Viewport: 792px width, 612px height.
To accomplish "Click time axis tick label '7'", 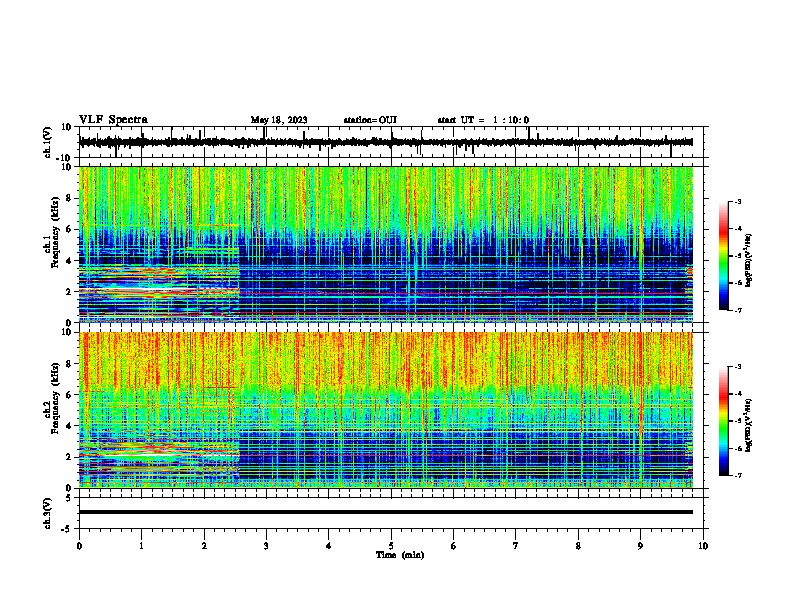I will coord(516,546).
